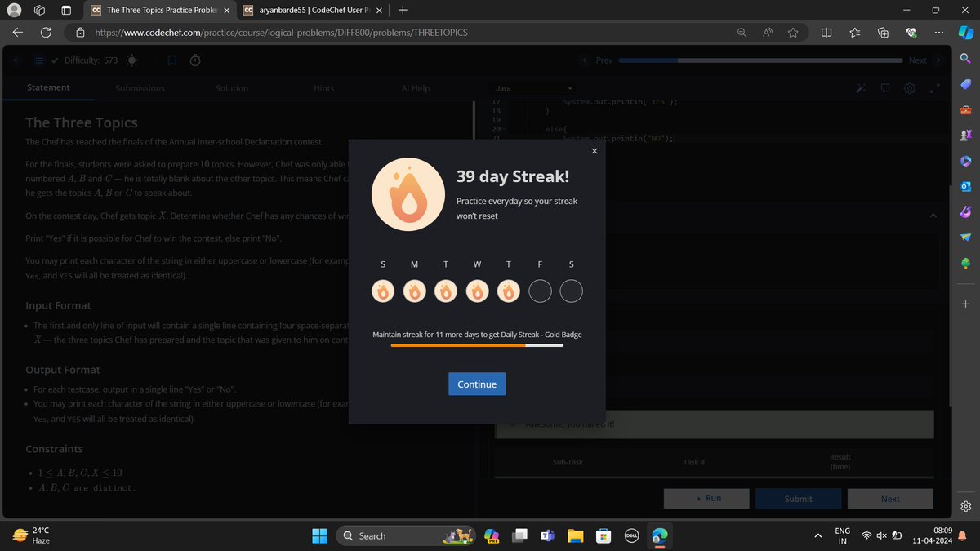Click Monday's streak flame
This screenshot has height=551, width=980.
click(x=414, y=291)
